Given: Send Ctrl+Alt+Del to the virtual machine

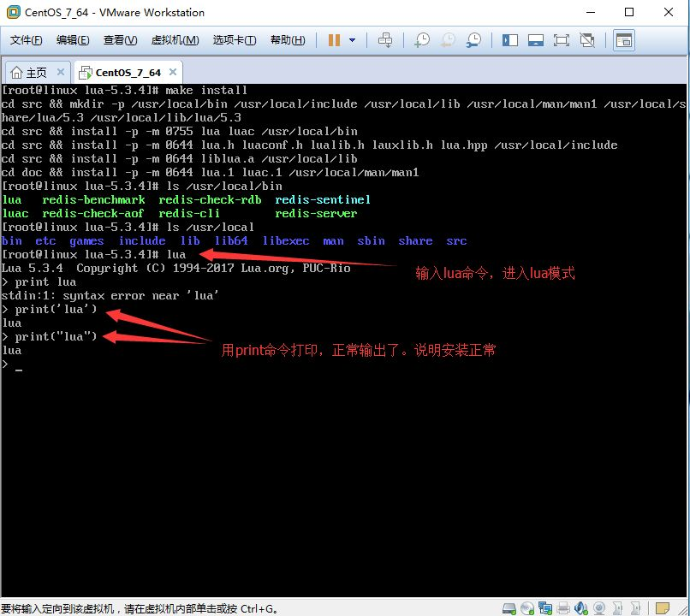Looking at the screenshot, I should [x=385, y=40].
